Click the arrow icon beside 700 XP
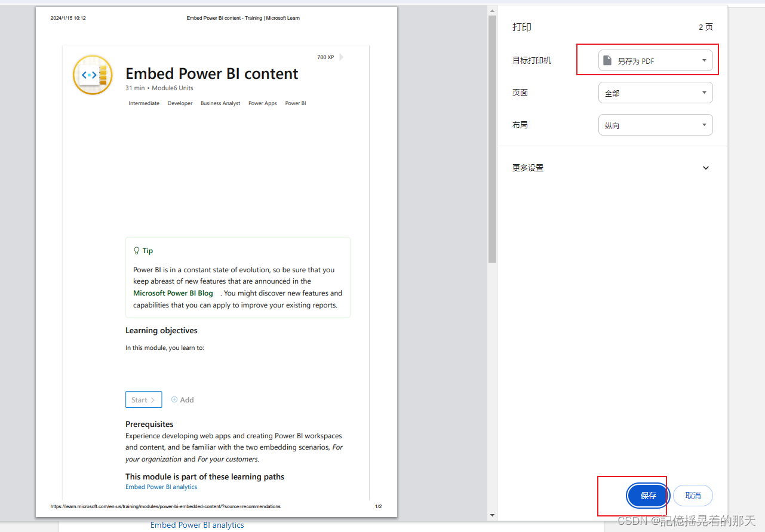 [342, 57]
